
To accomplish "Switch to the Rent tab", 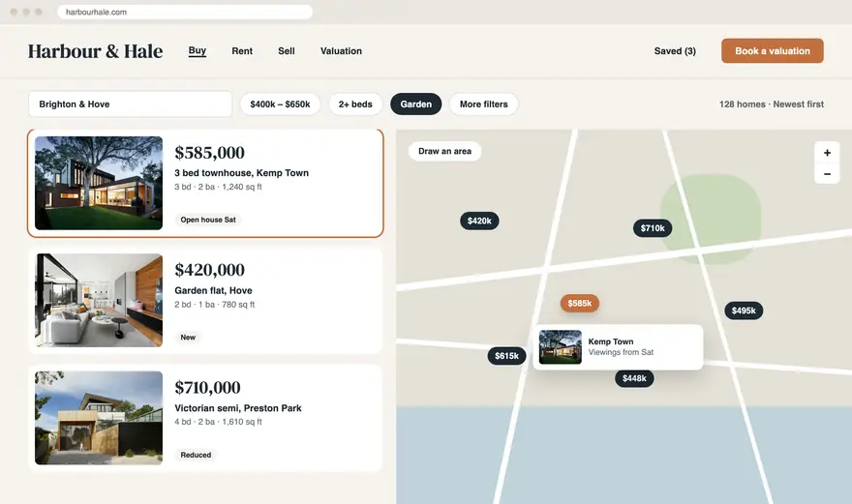I will click(242, 51).
